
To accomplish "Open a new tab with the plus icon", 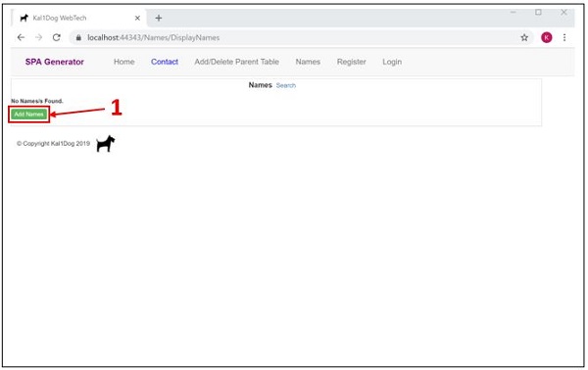I will coord(159,18).
